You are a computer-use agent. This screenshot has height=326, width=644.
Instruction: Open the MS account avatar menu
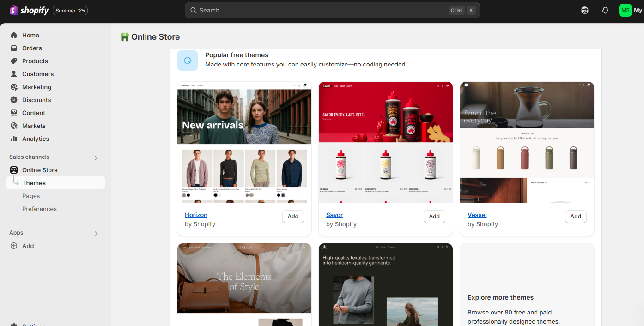626,10
